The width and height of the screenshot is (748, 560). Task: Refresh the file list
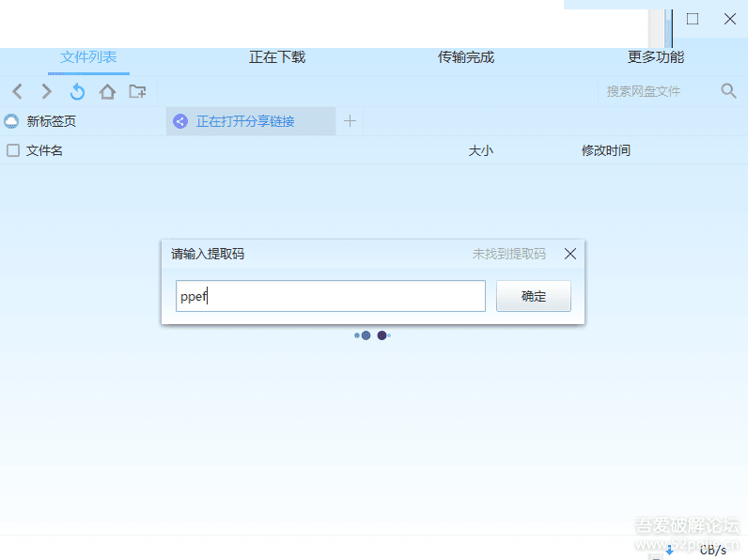pos(77,91)
